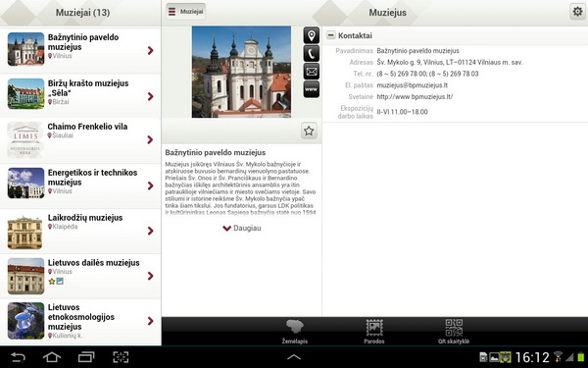Expand description with Daugiau
Screen dimensions: 588x368
tap(242, 228)
